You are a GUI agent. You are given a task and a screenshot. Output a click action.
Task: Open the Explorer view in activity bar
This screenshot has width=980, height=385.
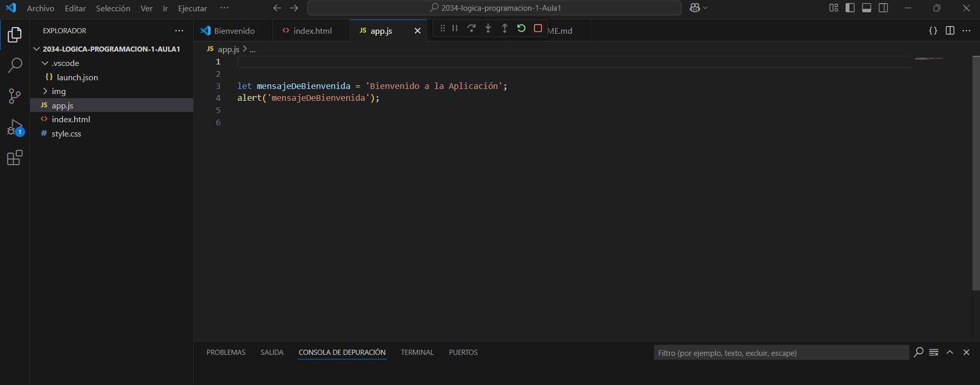point(15,35)
